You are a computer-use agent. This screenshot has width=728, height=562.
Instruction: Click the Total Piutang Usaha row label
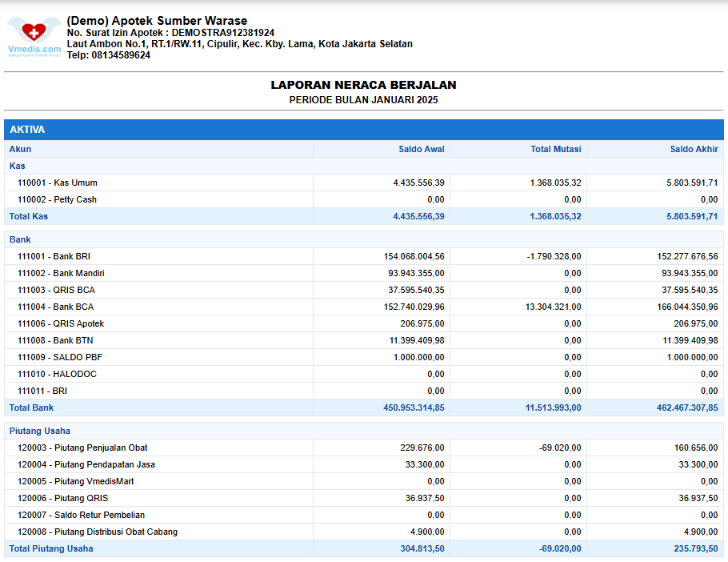click(51, 548)
